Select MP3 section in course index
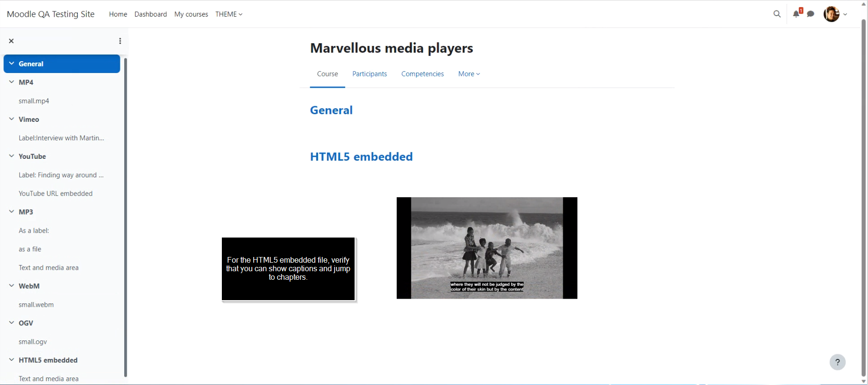 coord(26,212)
